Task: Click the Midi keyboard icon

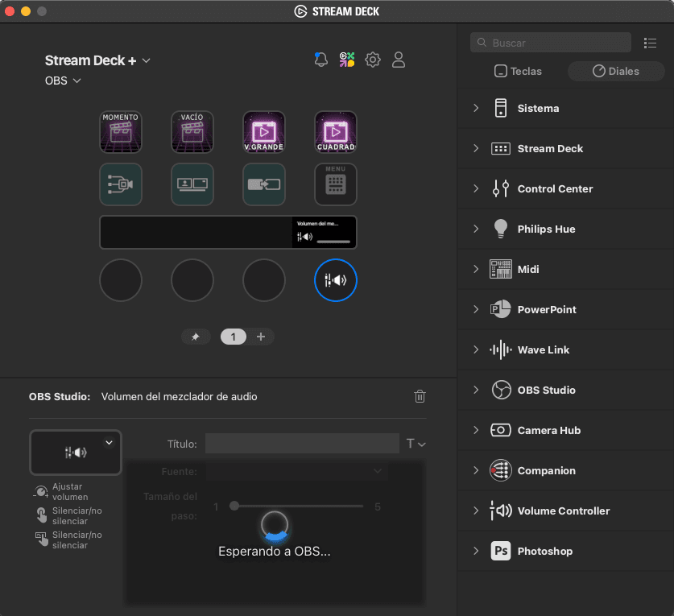Action: 501,270
